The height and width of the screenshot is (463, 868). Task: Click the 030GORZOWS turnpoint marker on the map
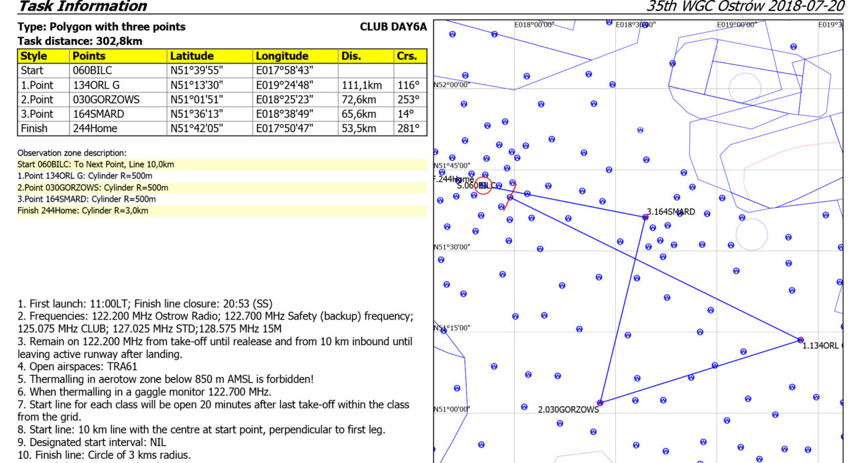600,403
